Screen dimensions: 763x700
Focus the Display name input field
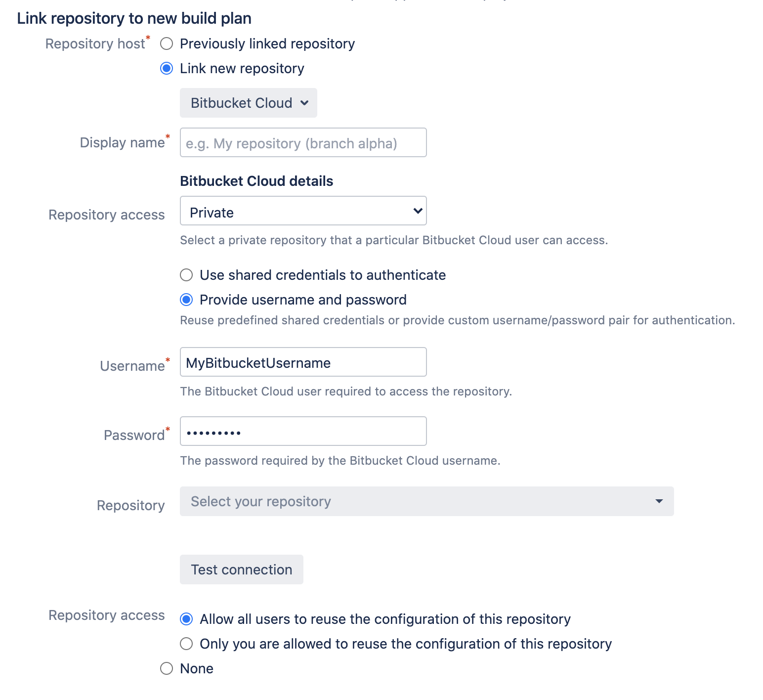(303, 143)
